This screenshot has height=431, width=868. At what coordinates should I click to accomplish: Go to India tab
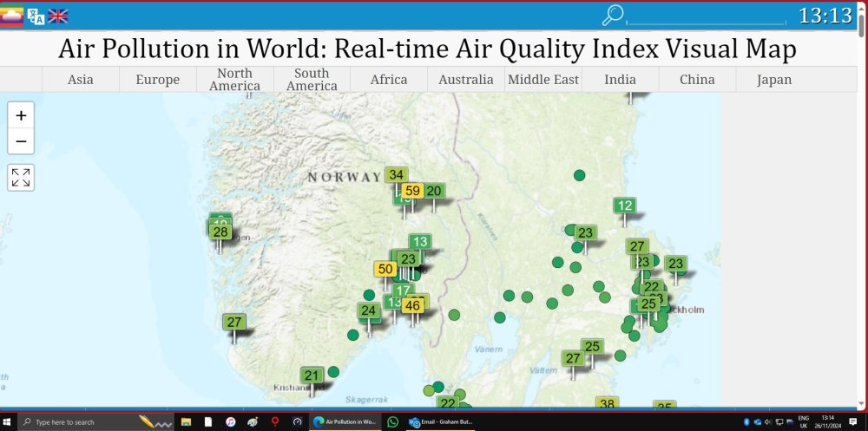tap(620, 79)
